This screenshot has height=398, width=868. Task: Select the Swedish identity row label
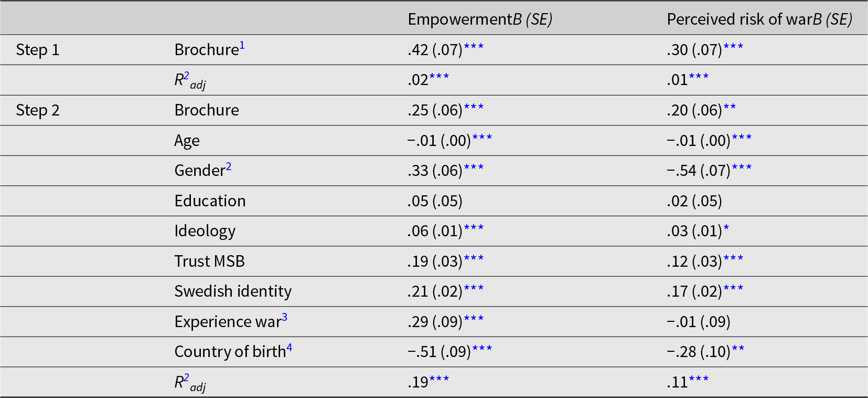tap(233, 291)
